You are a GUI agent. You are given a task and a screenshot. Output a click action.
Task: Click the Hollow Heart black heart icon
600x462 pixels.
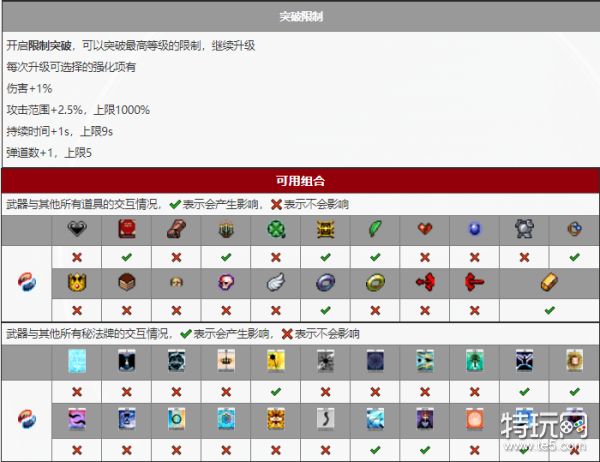tap(77, 229)
